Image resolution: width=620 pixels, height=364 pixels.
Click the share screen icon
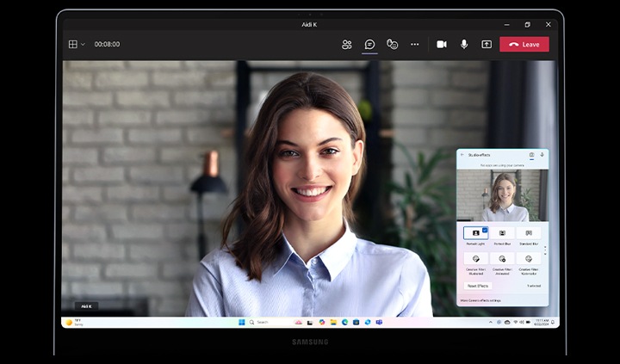(x=487, y=44)
